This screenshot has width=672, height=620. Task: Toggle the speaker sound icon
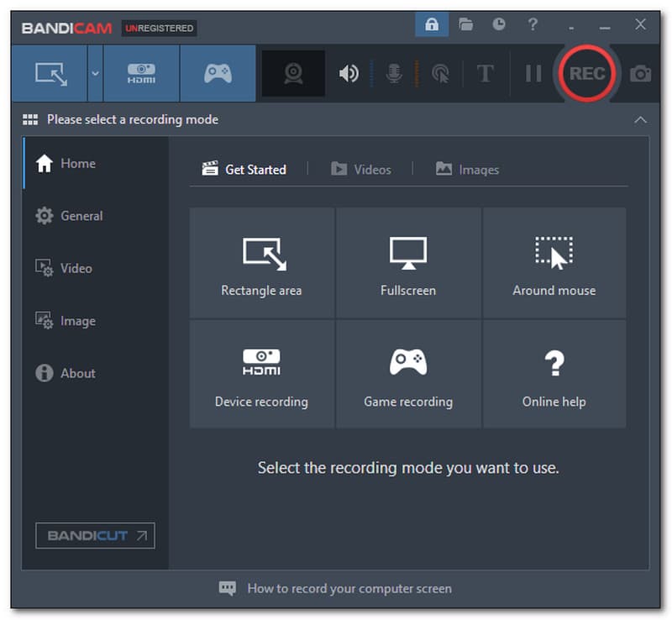click(x=349, y=73)
